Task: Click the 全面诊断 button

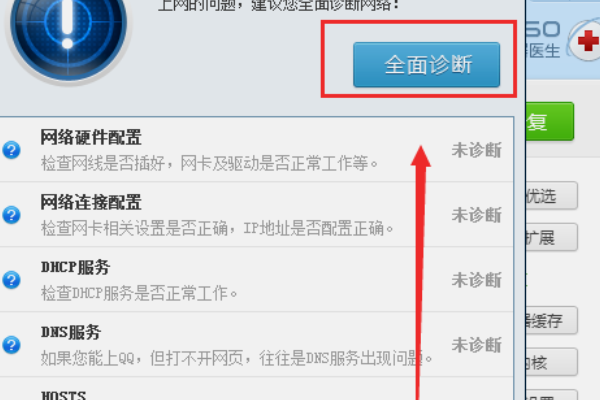Action: (426, 65)
